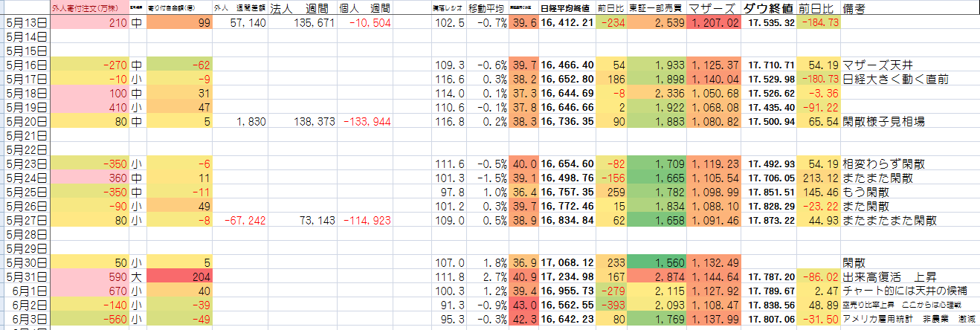Viewport: 980px width, 330px height.
Task: Select the 5月31日 date cell
Action: click(27, 276)
